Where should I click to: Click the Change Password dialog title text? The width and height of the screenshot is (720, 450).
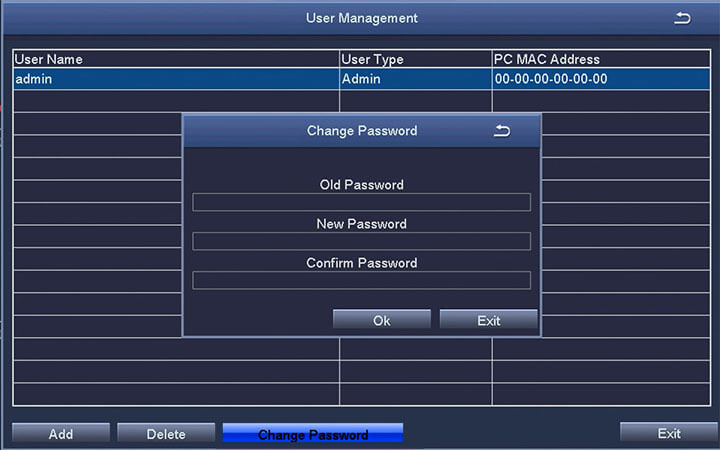(x=361, y=131)
